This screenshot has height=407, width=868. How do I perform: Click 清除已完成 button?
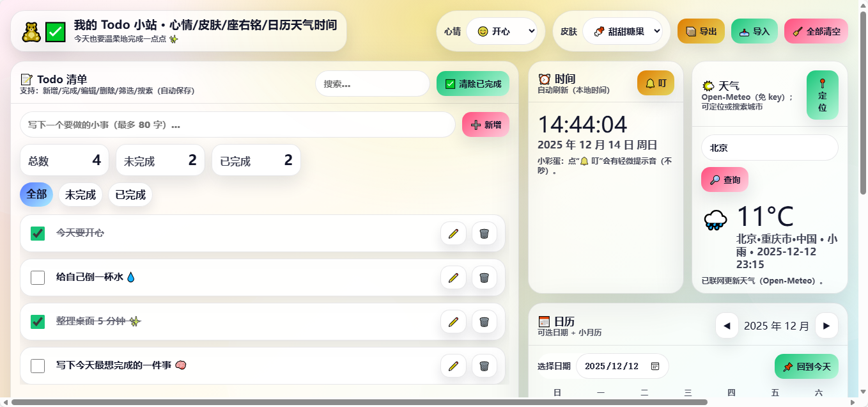pyautogui.click(x=473, y=84)
